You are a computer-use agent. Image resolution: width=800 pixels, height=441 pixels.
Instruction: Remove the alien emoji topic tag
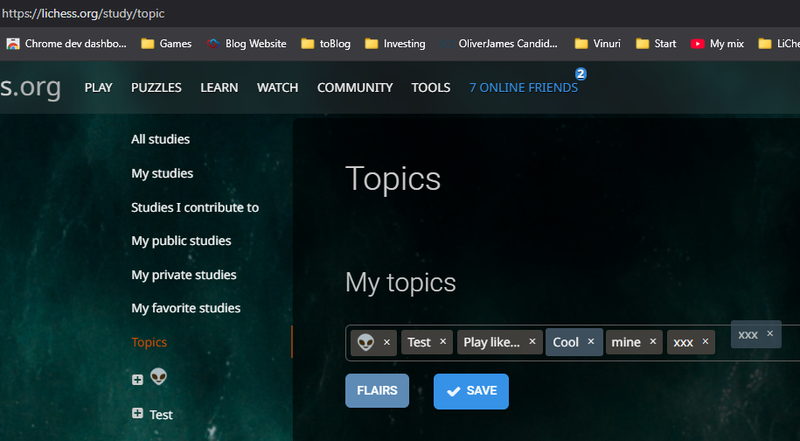pyautogui.click(x=387, y=343)
